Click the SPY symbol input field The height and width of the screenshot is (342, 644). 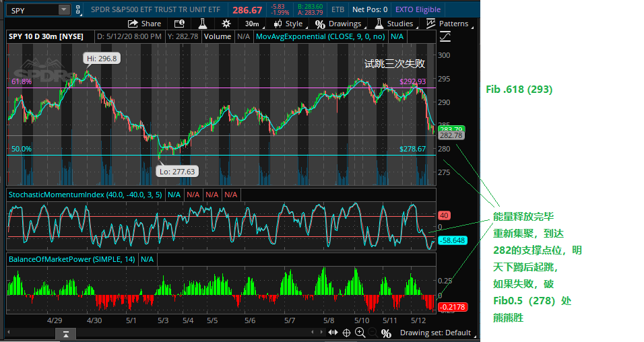click(x=33, y=10)
